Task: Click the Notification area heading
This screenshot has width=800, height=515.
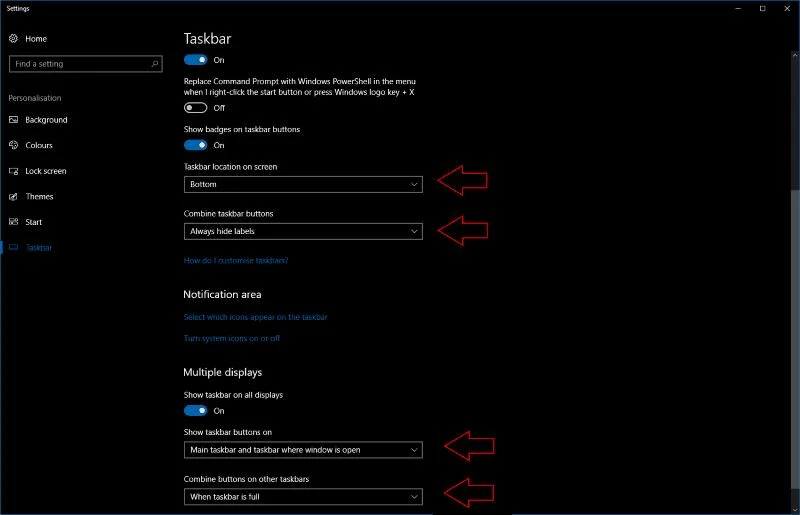Action: click(x=222, y=295)
